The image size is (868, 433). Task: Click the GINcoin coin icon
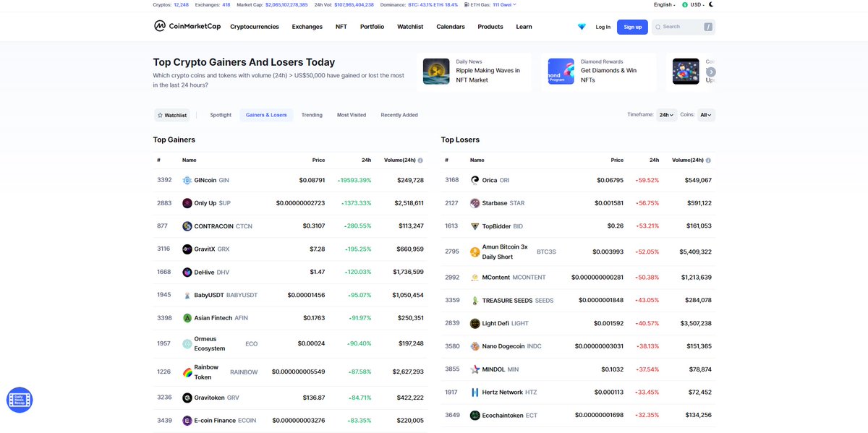tap(187, 180)
